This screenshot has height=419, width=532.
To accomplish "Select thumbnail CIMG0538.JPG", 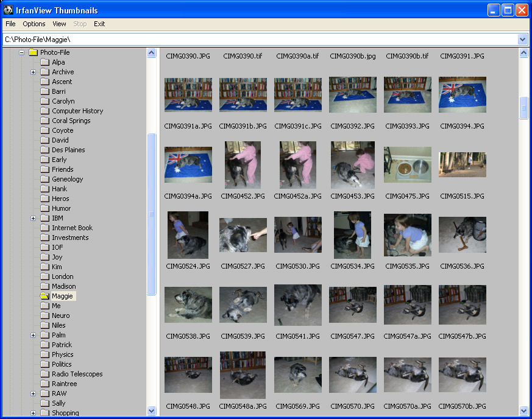I will pyautogui.click(x=188, y=305).
